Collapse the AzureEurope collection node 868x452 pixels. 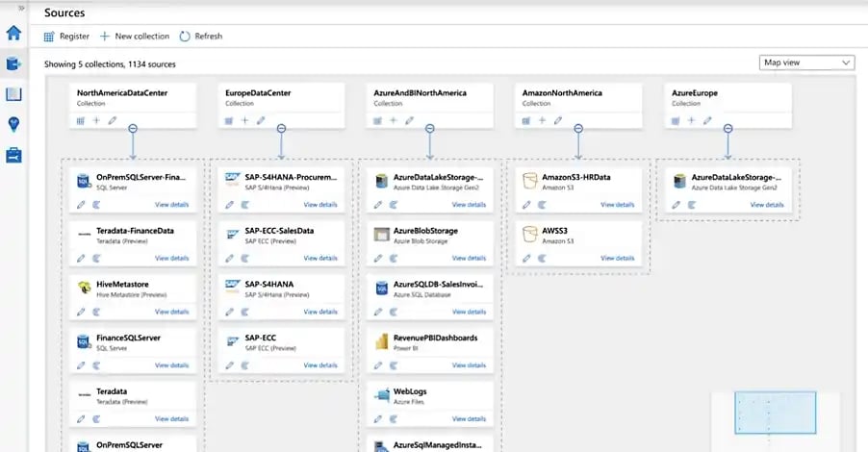pyautogui.click(x=728, y=128)
